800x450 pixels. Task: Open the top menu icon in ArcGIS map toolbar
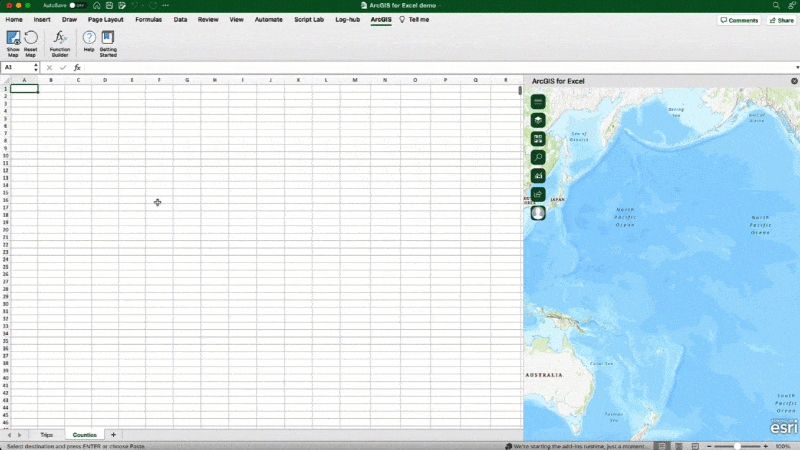tap(538, 102)
